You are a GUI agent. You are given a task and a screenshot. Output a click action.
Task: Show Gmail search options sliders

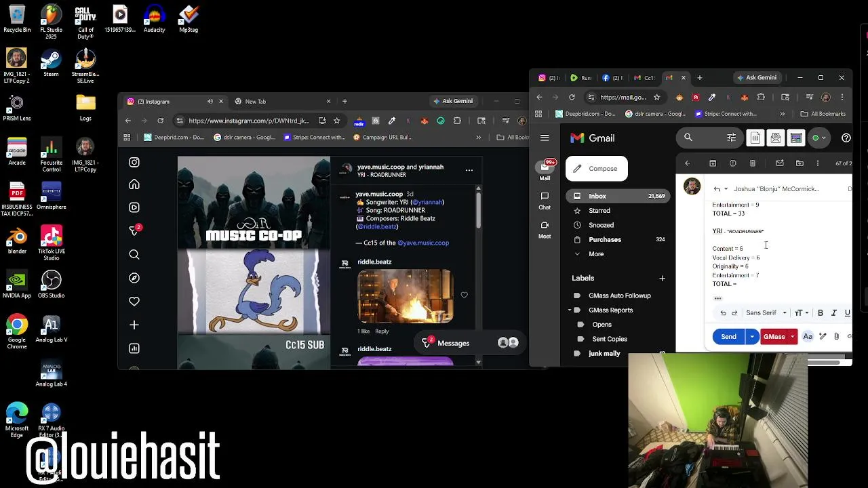732,138
